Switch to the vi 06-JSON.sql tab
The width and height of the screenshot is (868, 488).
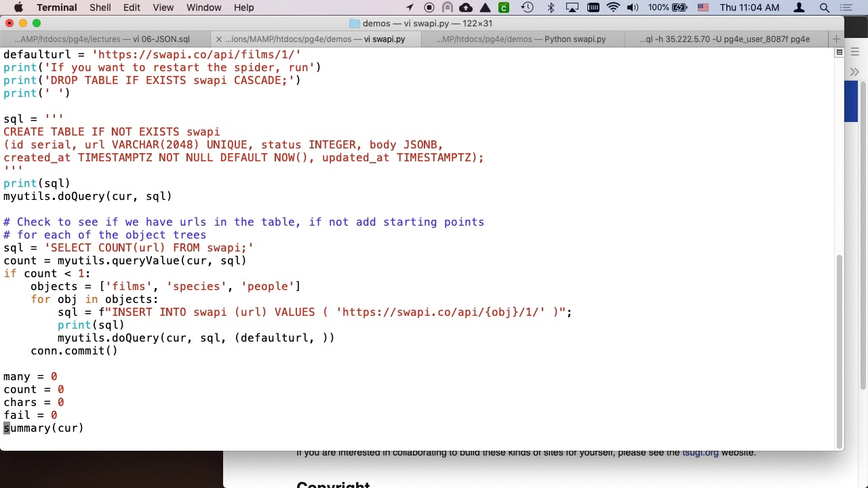105,39
